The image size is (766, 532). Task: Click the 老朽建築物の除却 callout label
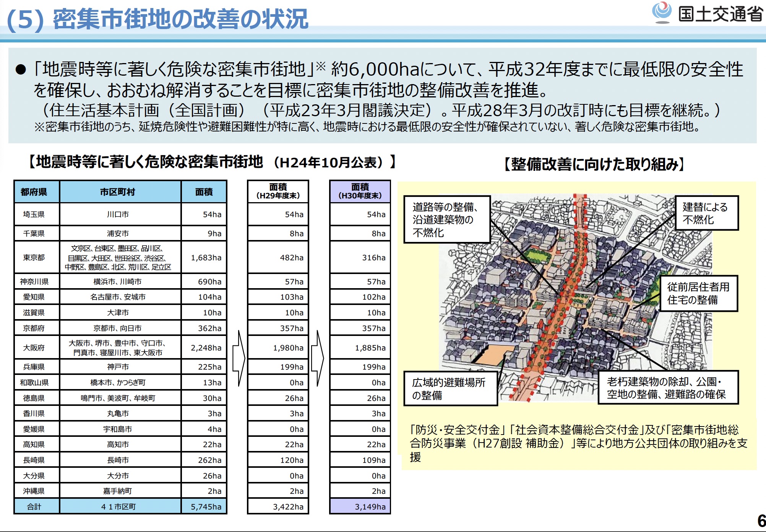click(668, 388)
